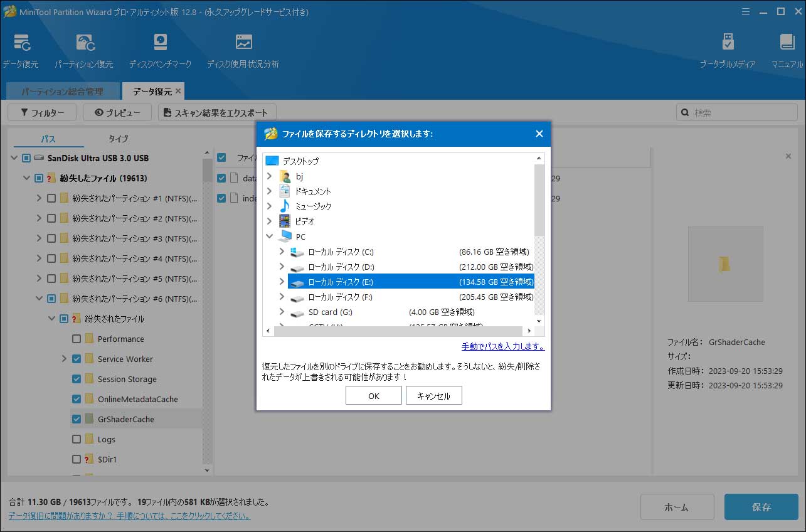
Task: Check the Logs folder checkbox
Action: click(x=77, y=439)
